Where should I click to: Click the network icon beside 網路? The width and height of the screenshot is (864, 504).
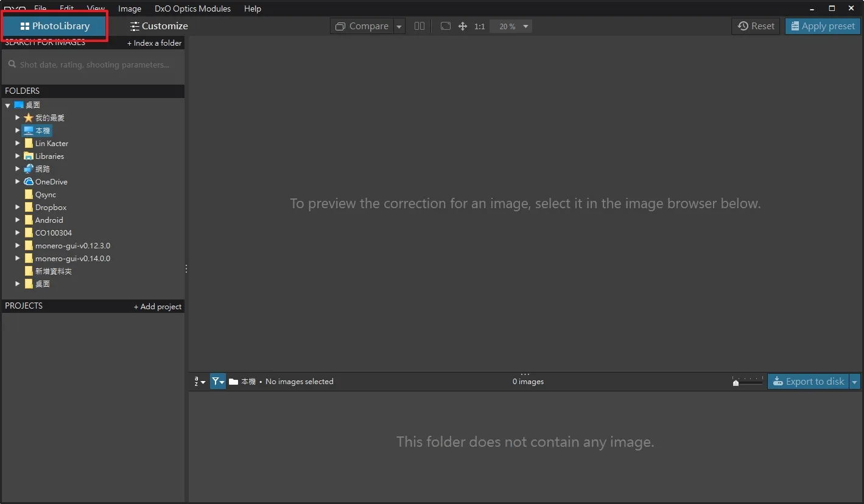(x=29, y=169)
